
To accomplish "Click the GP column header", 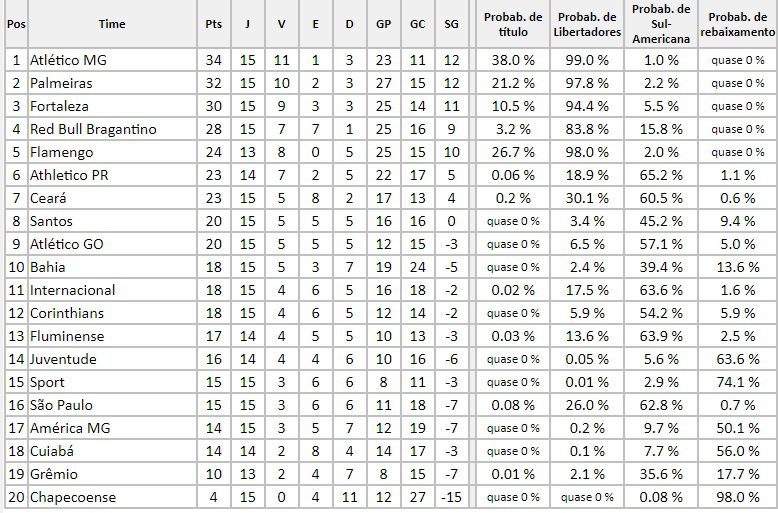I will point(384,24).
